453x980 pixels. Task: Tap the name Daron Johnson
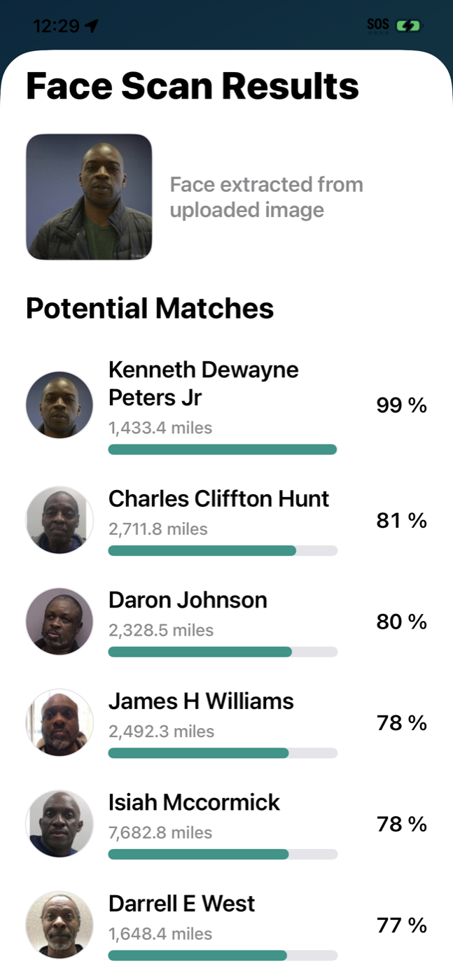(x=187, y=600)
